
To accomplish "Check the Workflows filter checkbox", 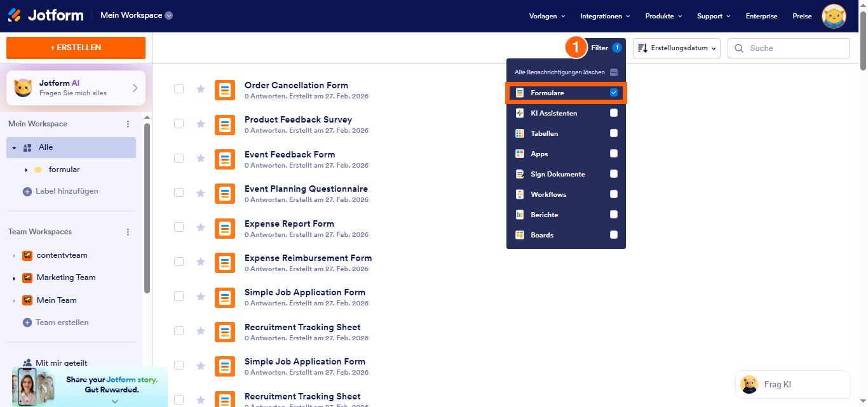I will click(x=614, y=194).
